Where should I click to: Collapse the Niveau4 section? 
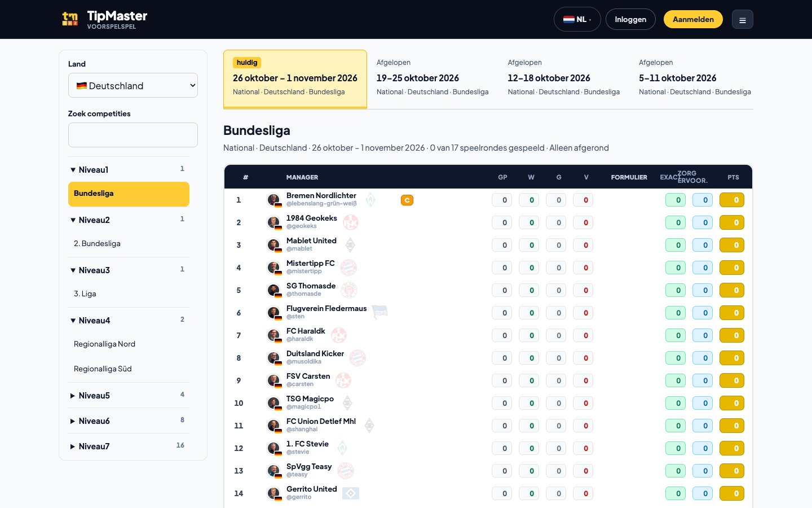(x=129, y=320)
